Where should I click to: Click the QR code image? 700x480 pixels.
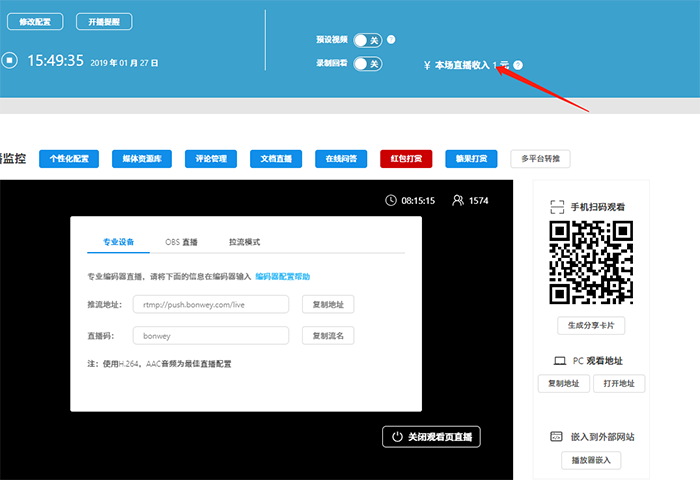pos(591,262)
